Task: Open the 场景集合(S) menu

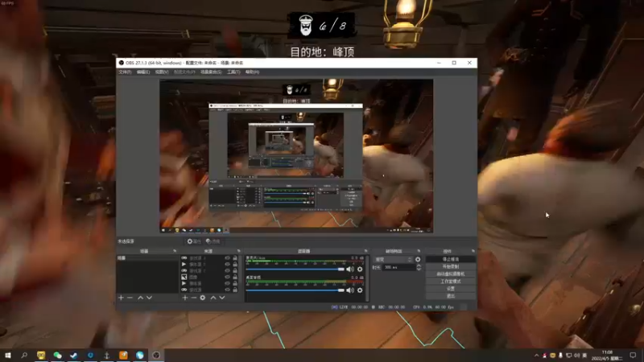Action: point(211,72)
